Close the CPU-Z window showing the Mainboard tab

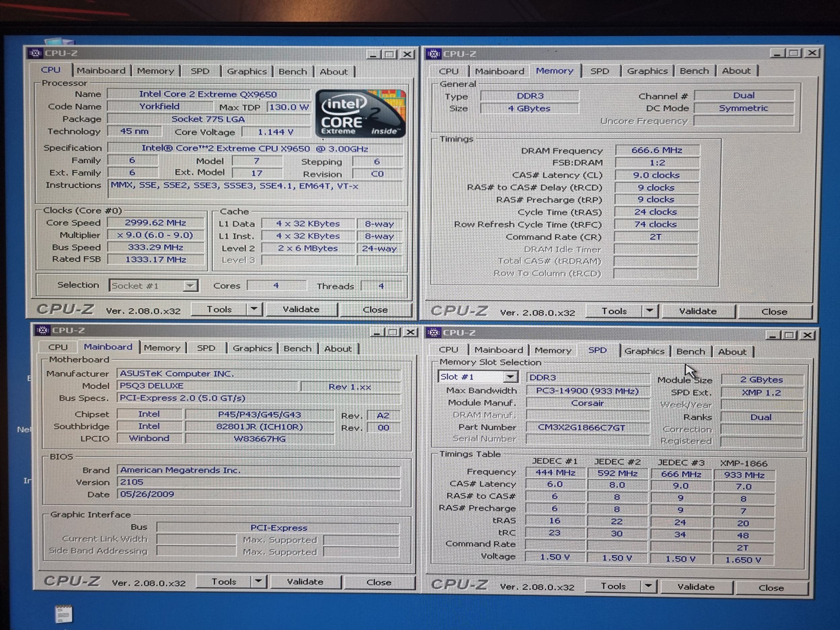point(411,332)
